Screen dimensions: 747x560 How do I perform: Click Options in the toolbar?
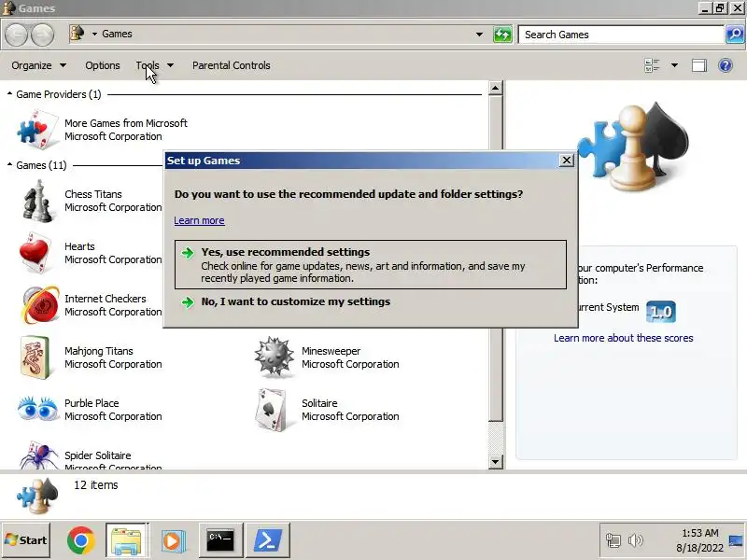point(103,65)
